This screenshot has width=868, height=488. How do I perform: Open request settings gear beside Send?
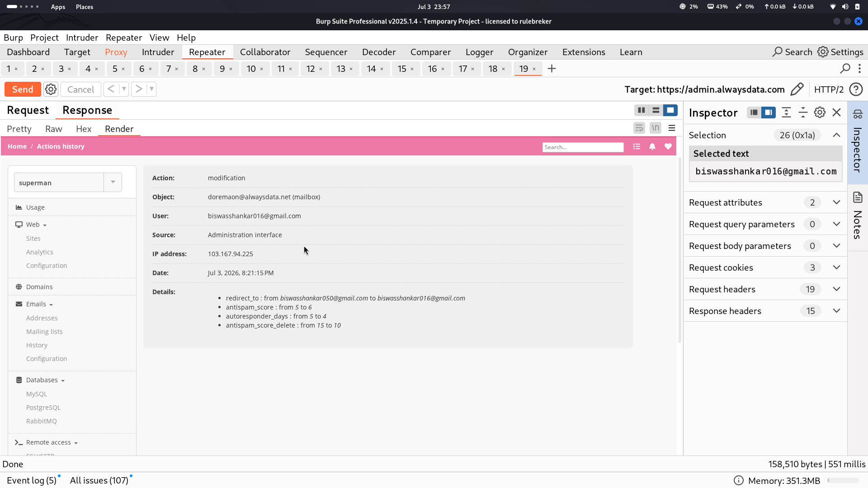[51, 89]
